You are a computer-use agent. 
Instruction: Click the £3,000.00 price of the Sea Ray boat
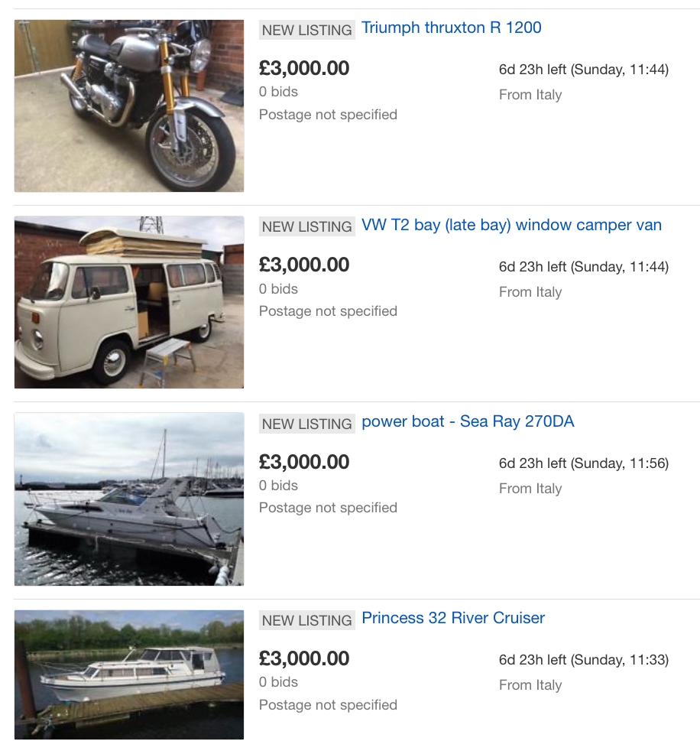(x=304, y=463)
